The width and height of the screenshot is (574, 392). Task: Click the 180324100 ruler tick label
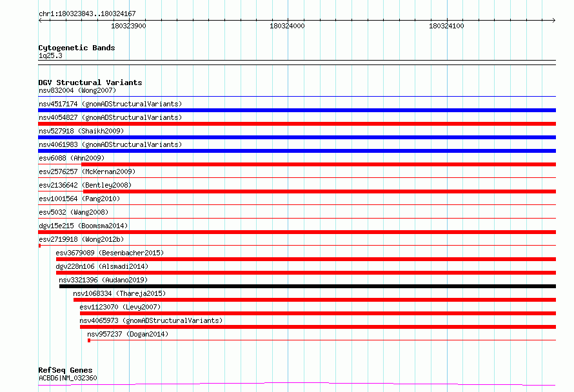[x=446, y=26]
